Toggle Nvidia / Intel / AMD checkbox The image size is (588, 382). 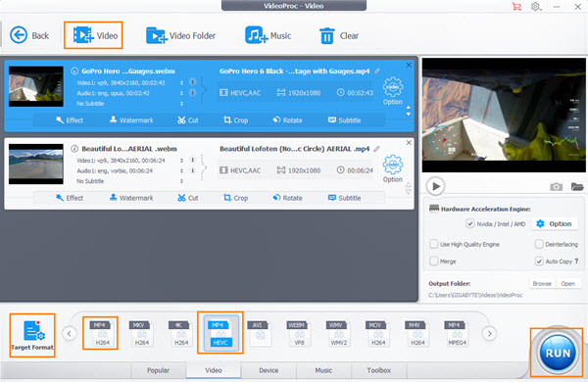(469, 223)
